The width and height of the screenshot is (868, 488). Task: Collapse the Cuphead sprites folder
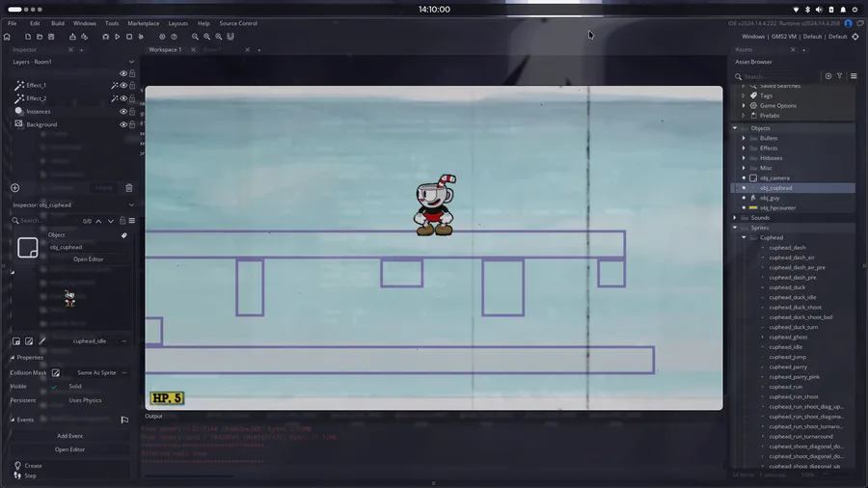click(744, 237)
